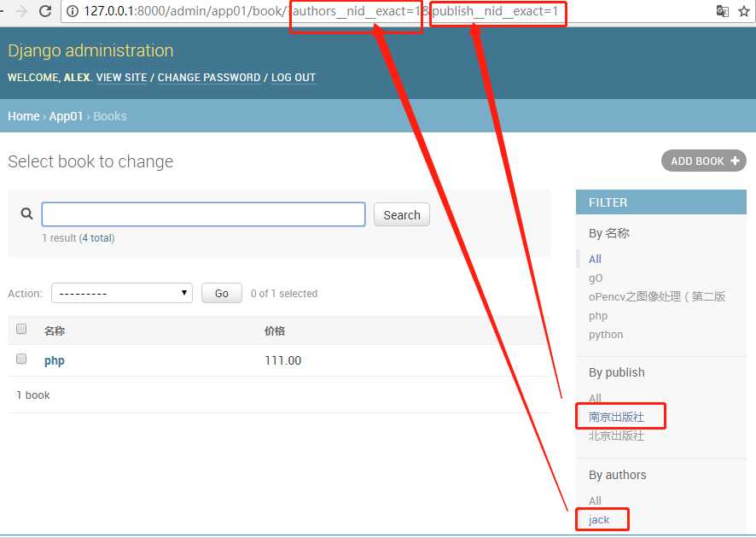Click the magnifier icon next to the search box
This screenshot has height=538, width=756.
pos(27,213)
